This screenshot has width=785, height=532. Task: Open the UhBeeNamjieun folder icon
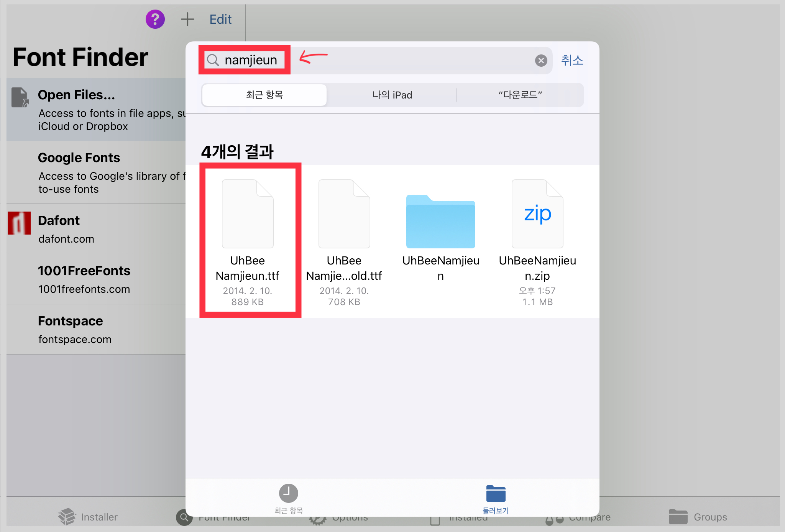click(440, 222)
